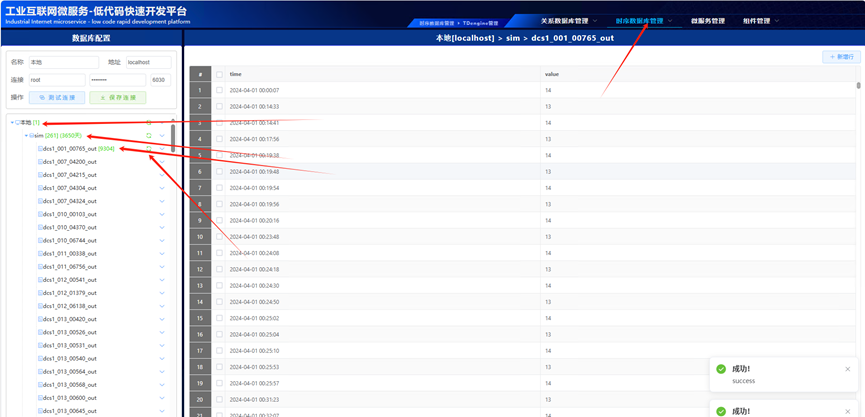The width and height of the screenshot is (865, 417).
Task: Click the masked password field
Action: point(118,80)
